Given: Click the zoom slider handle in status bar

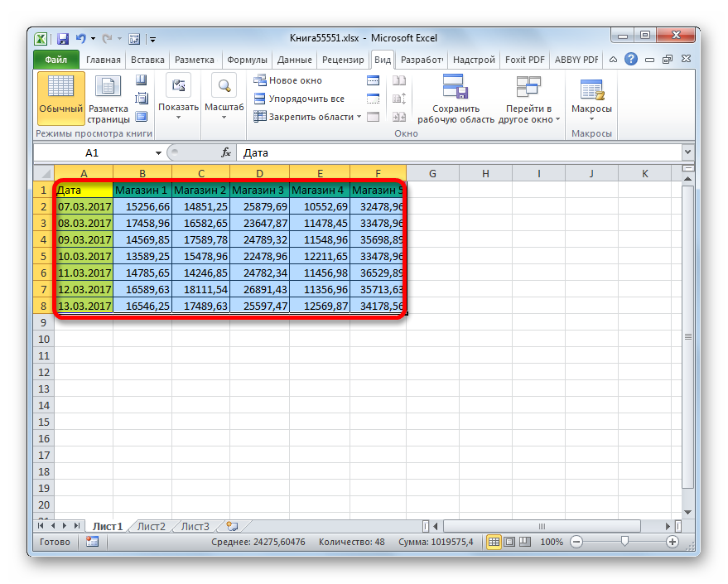Looking at the screenshot, I should click(x=624, y=542).
